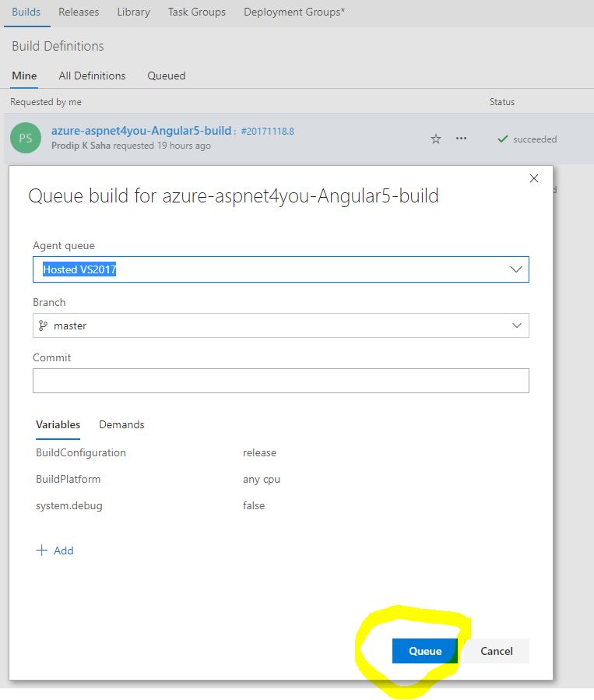The height and width of the screenshot is (700, 594).
Task: Click the BuildConfiguration variable name
Action: coord(81,452)
